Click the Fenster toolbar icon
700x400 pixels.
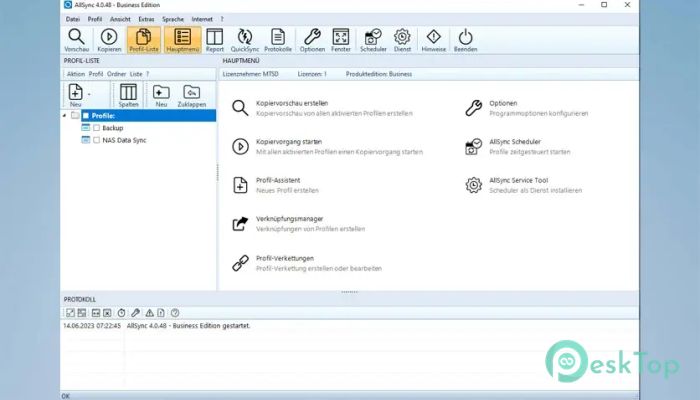(x=341, y=40)
